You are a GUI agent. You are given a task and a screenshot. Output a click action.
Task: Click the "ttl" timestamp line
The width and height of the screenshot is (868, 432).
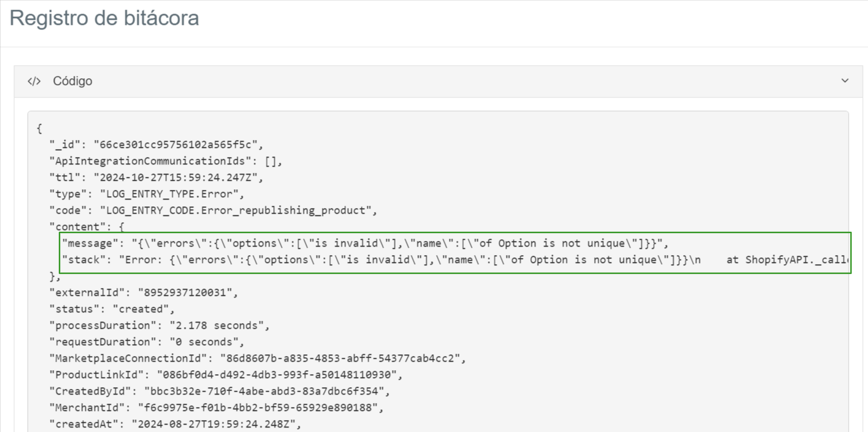pyautogui.click(x=156, y=177)
